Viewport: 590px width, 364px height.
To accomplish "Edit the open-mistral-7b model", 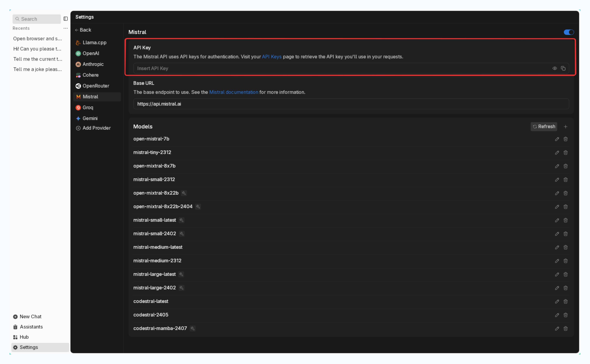I will (557, 139).
